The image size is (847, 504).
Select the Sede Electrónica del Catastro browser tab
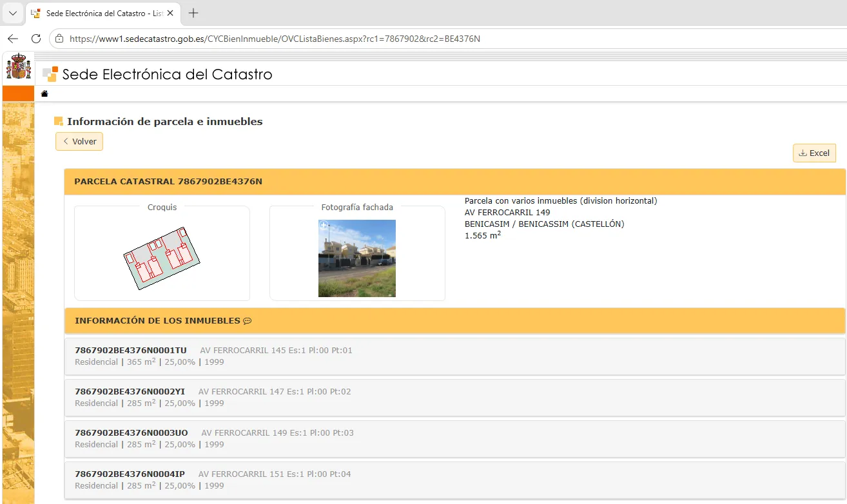(102, 13)
